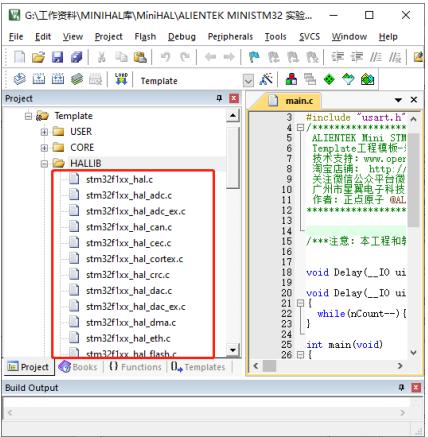
Task: Switch to the Functions tab
Action: coord(135,367)
